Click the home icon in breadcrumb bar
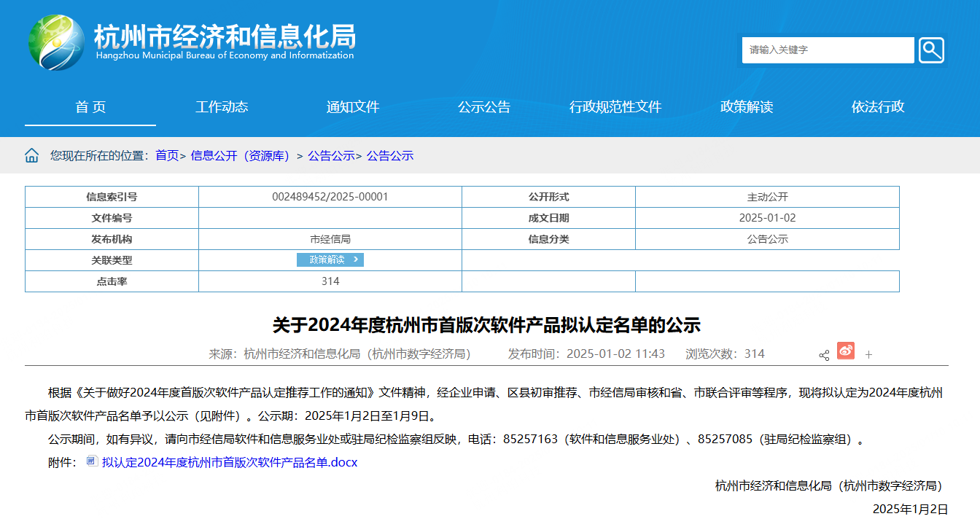Image resolution: width=980 pixels, height=527 pixels. [32, 155]
